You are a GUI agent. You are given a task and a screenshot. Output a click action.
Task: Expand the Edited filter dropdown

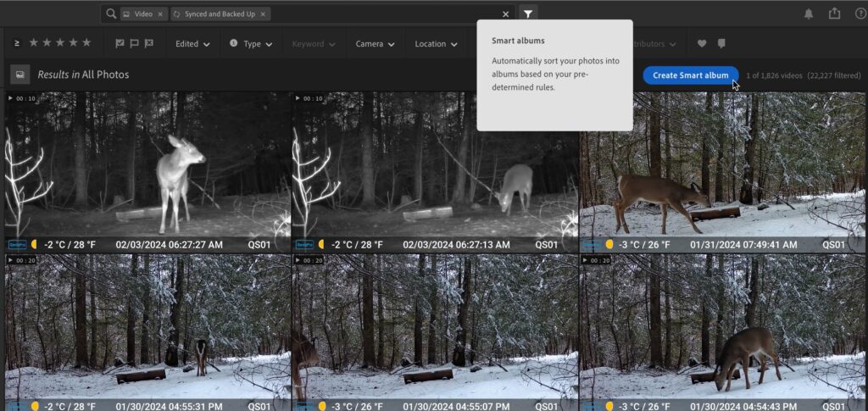point(192,44)
